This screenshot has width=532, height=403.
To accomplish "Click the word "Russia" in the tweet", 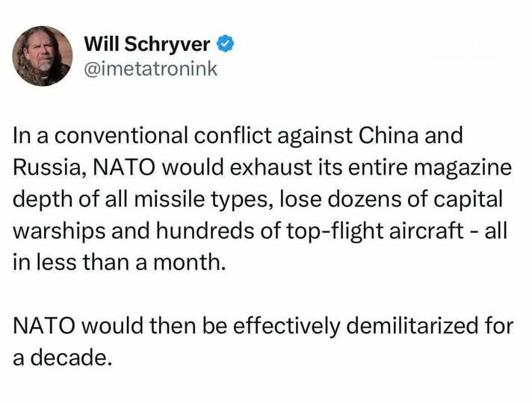I will 49,169.
